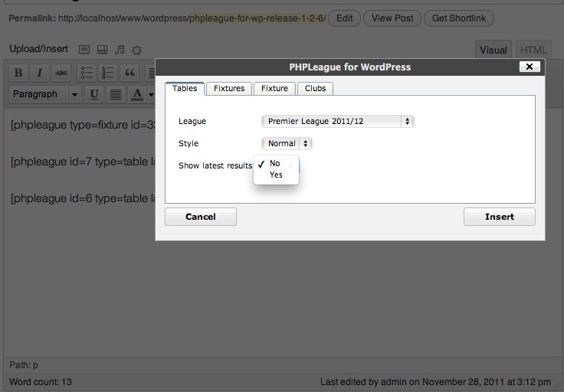Image resolution: width=564 pixels, height=392 pixels.
Task: Click the Last edited by admin text
Action: 435,382
